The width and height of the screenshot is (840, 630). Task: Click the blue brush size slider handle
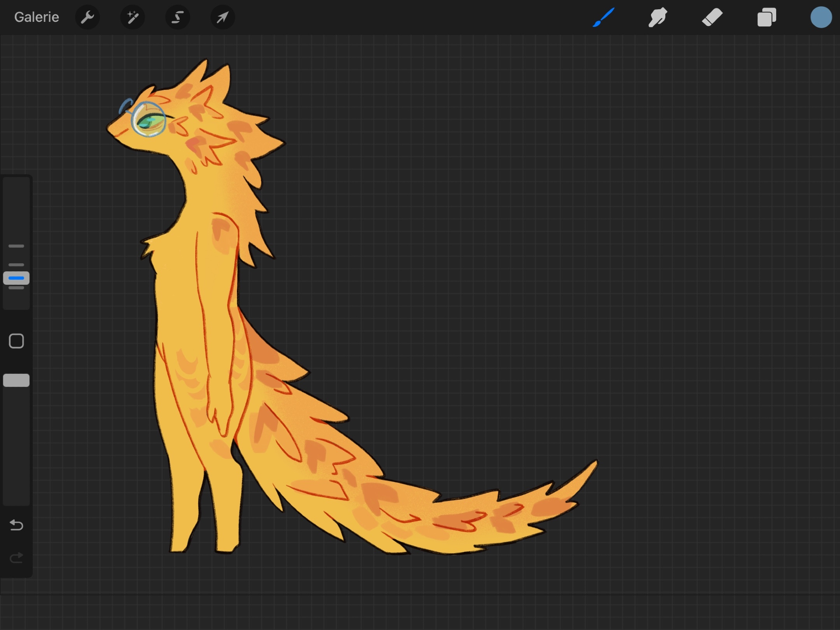16,278
